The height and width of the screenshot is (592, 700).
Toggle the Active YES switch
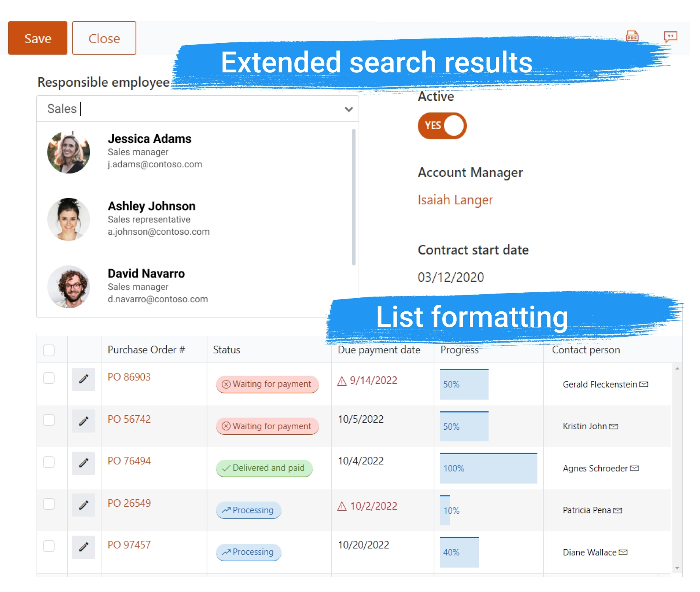[x=442, y=126]
